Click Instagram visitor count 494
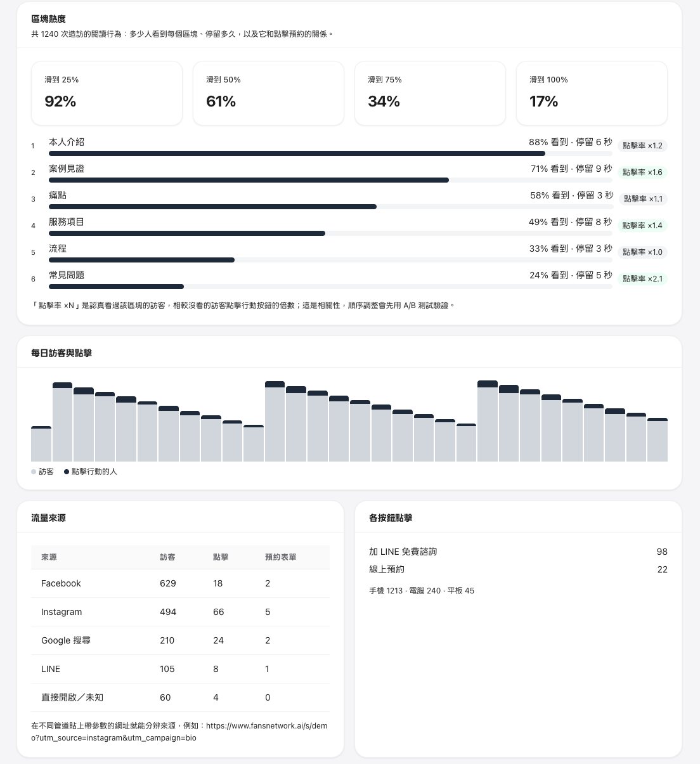 tap(168, 612)
